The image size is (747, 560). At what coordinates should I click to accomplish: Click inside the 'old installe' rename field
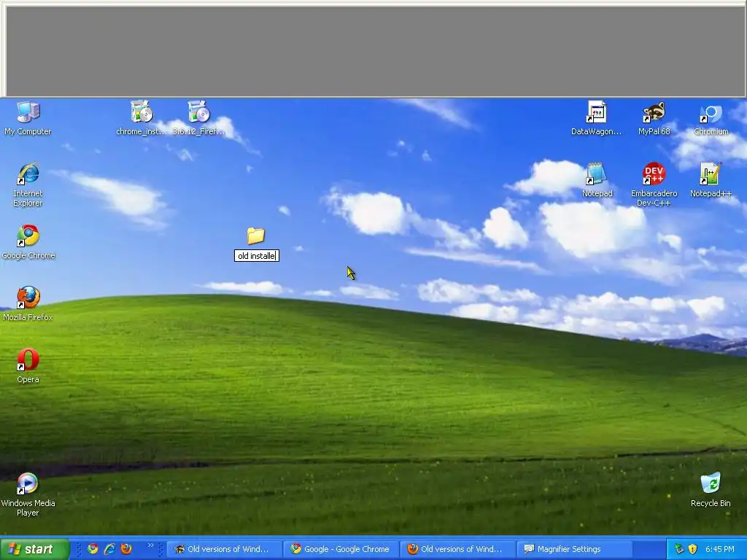[x=257, y=256]
